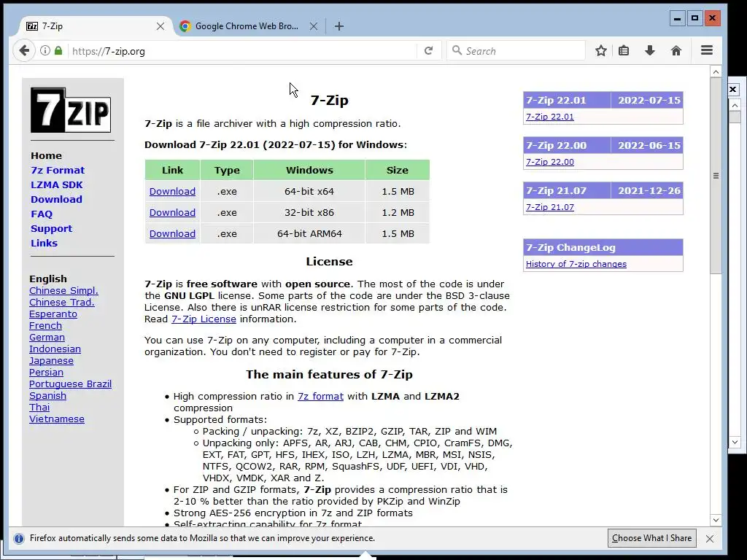This screenshot has height=560, width=747.
Task: Click Choose What I Share button
Action: pos(651,538)
